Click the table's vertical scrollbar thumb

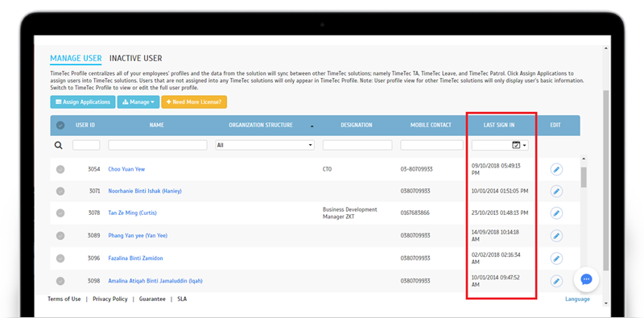[584, 177]
